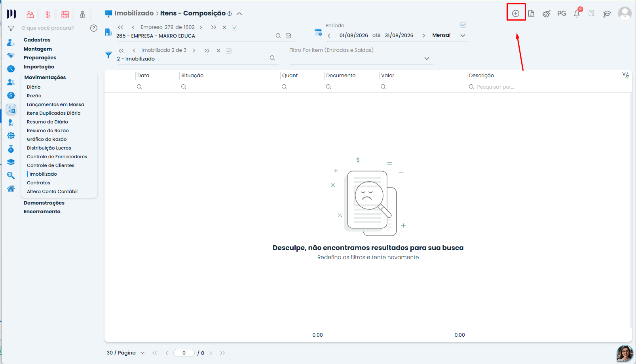
Task: Click the Valor column header
Action: click(387, 76)
